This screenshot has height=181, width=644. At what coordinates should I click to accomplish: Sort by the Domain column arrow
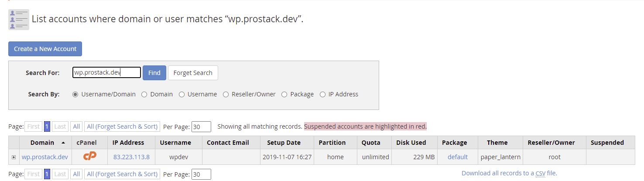click(63, 143)
